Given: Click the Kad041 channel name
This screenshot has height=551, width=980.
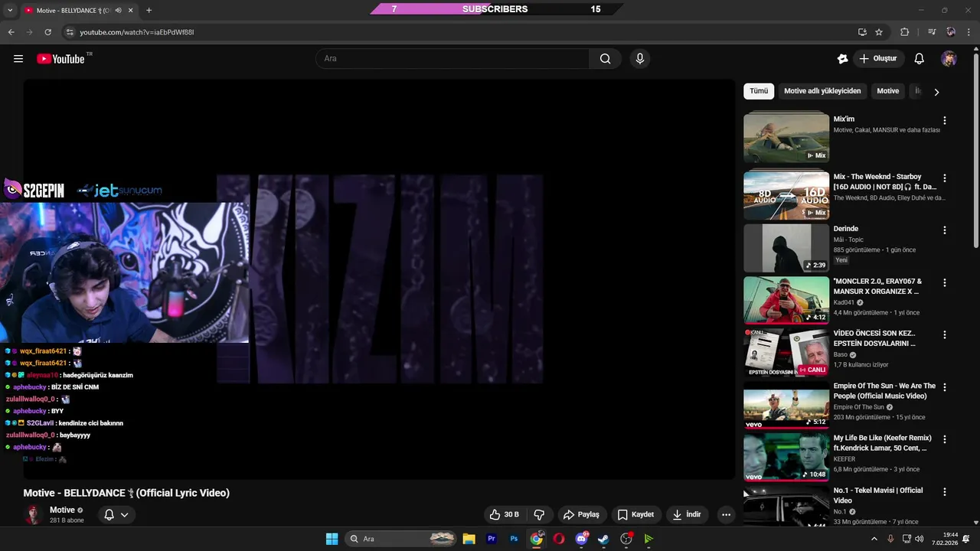Looking at the screenshot, I should point(844,302).
